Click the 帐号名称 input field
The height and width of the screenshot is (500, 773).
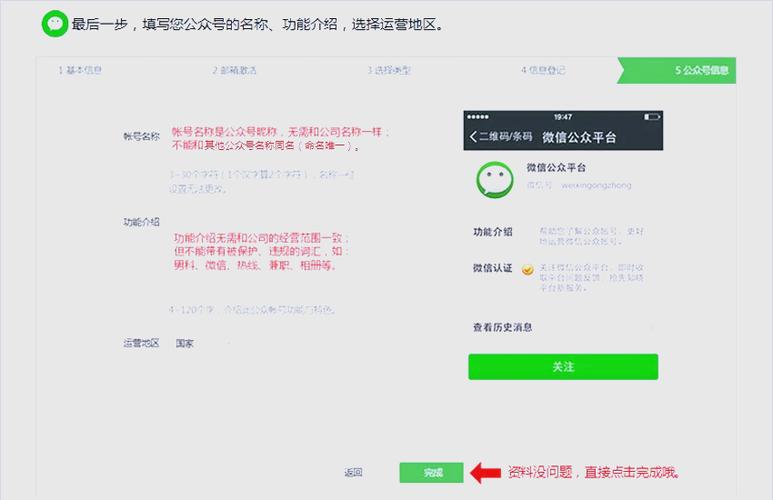[279, 139]
